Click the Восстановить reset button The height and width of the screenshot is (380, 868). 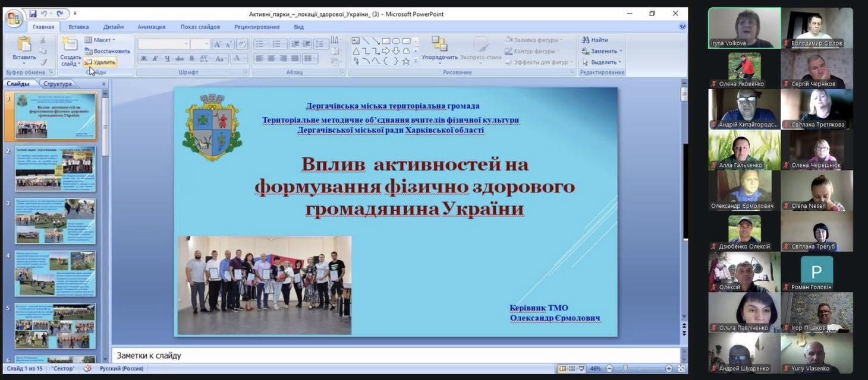(x=108, y=51)
